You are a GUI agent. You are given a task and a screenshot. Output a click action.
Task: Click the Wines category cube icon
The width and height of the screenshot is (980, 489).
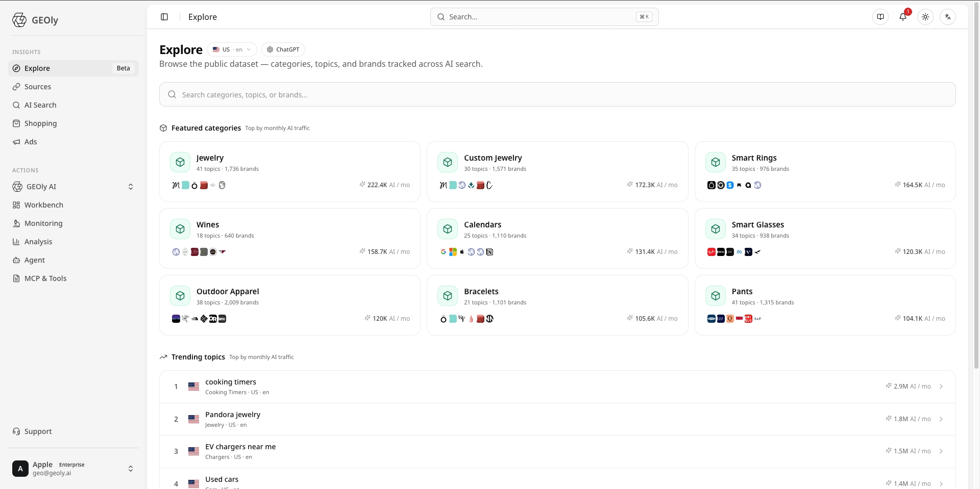[180, 229]
